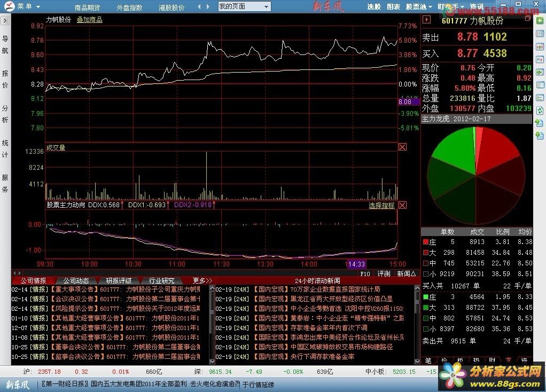Select the 服务 vertical sidebar tab

pyautogui.click(x=5, y=183)
